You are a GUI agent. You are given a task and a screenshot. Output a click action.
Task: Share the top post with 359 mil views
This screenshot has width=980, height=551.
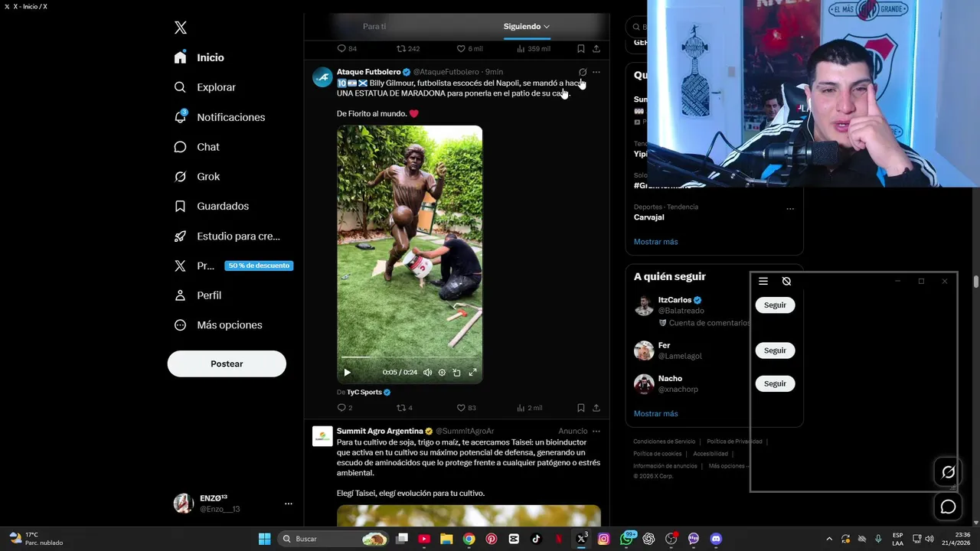pyautogui.click(x=596, y=48)
